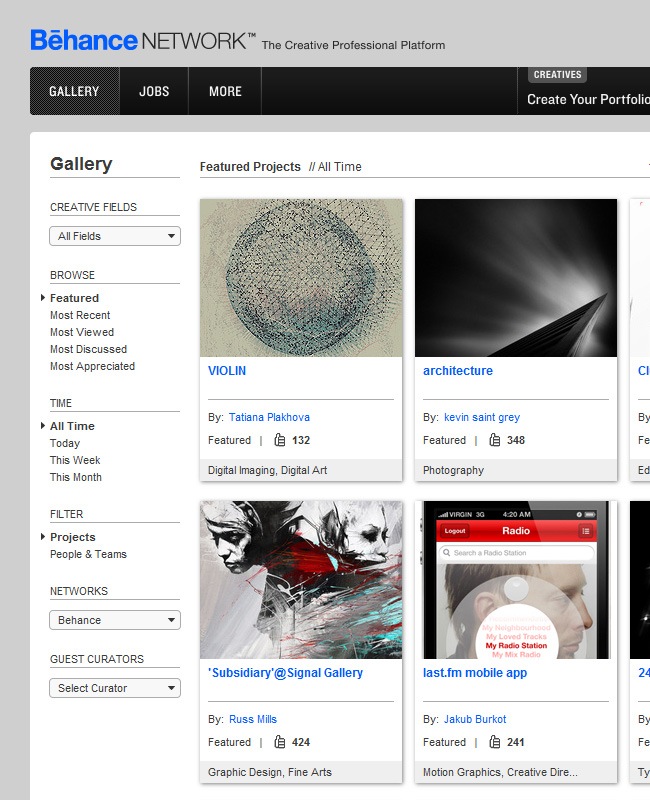Click Featured label on last.fm card

coord(444,742)
